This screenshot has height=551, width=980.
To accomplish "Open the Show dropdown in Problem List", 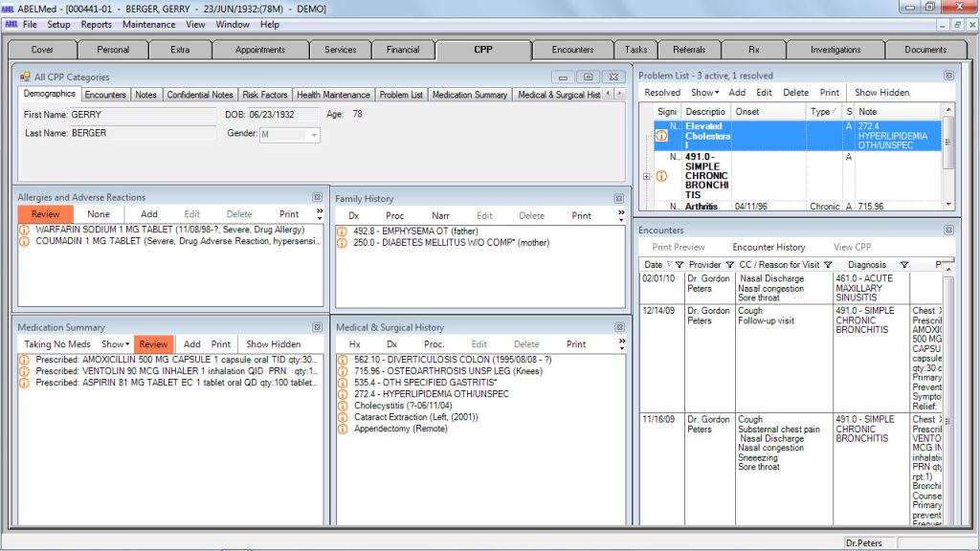I will (703, 92).
